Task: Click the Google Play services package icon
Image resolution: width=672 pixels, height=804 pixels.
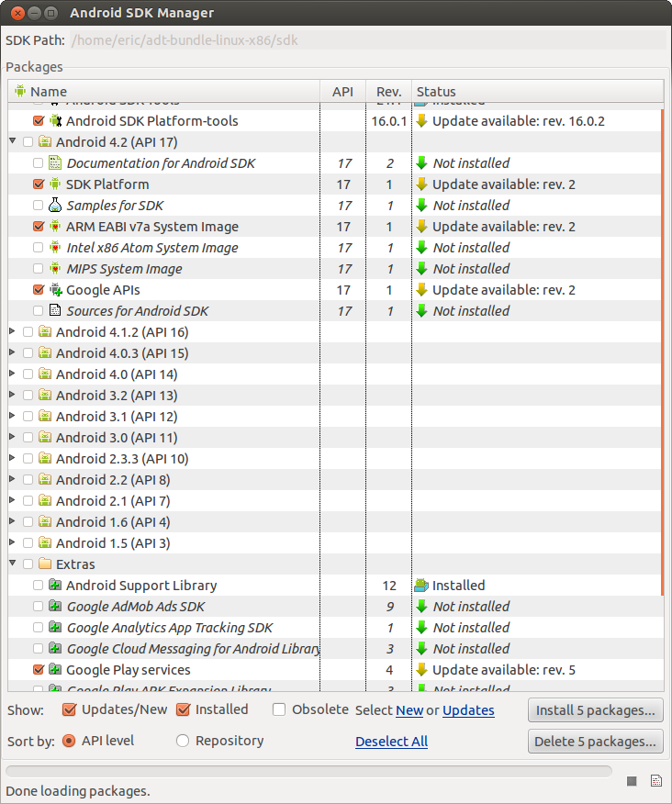Action: pyautogui.click(x=55, y=670)
